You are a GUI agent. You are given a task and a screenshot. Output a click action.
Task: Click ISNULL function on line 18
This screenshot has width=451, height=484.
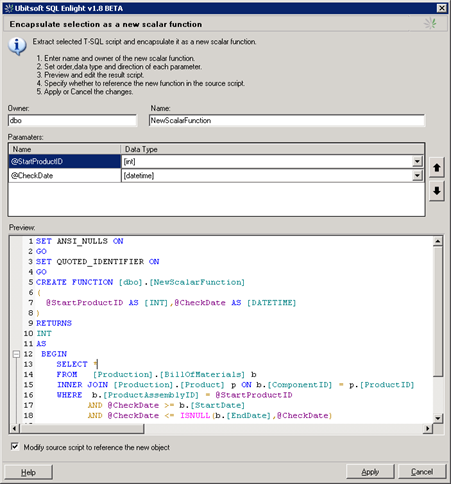195,416
